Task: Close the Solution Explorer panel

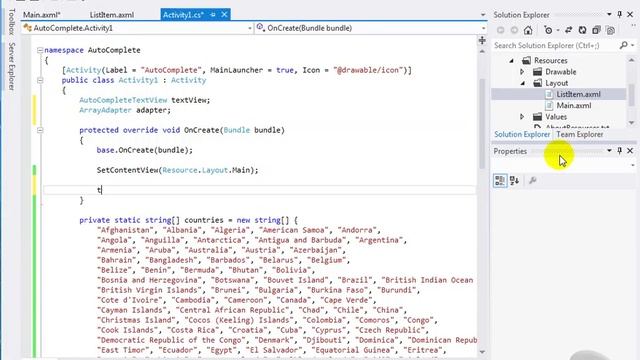Action: (630, 15)
